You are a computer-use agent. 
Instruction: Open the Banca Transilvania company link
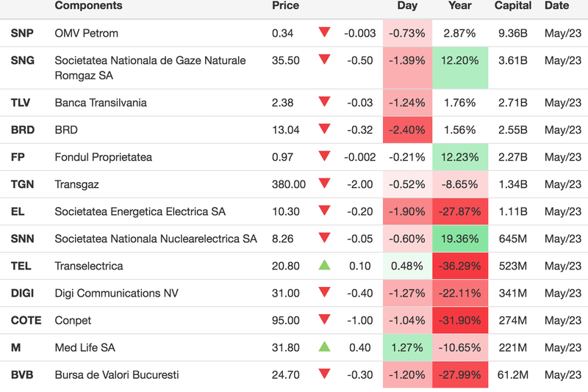coord(101,103)
